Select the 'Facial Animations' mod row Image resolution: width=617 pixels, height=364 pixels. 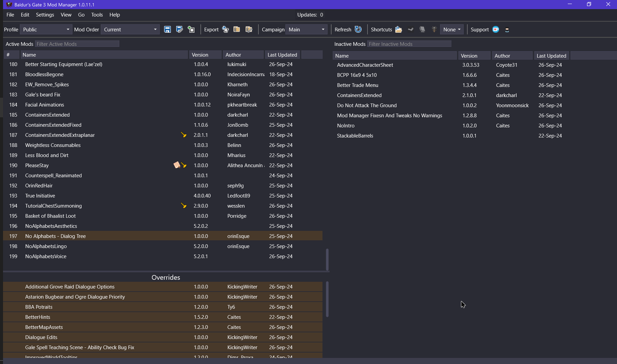pos(163,105)
